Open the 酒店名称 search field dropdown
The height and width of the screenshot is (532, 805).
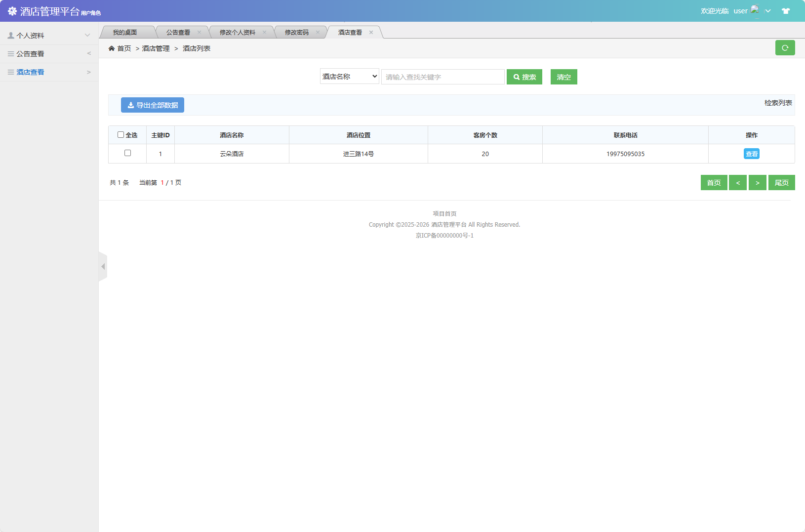click(x=350, y=77)
